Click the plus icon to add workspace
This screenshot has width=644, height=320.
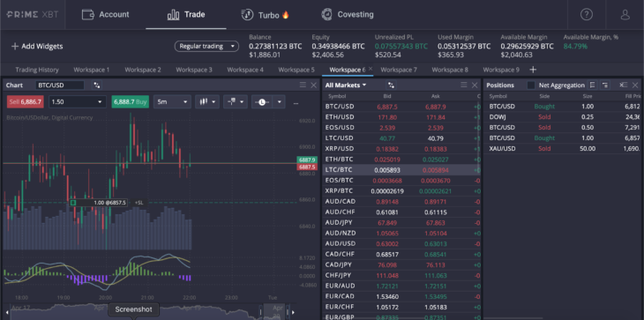(533, 70)
